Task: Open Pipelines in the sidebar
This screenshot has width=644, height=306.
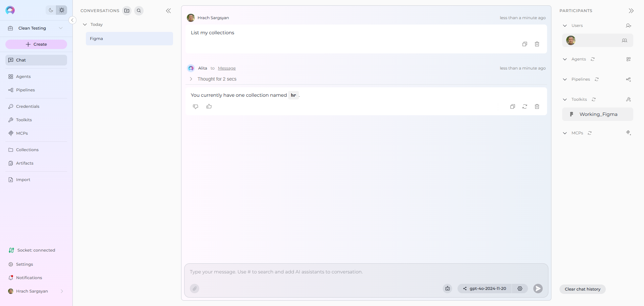Action: pyautogui.click(x=36, y=90)
